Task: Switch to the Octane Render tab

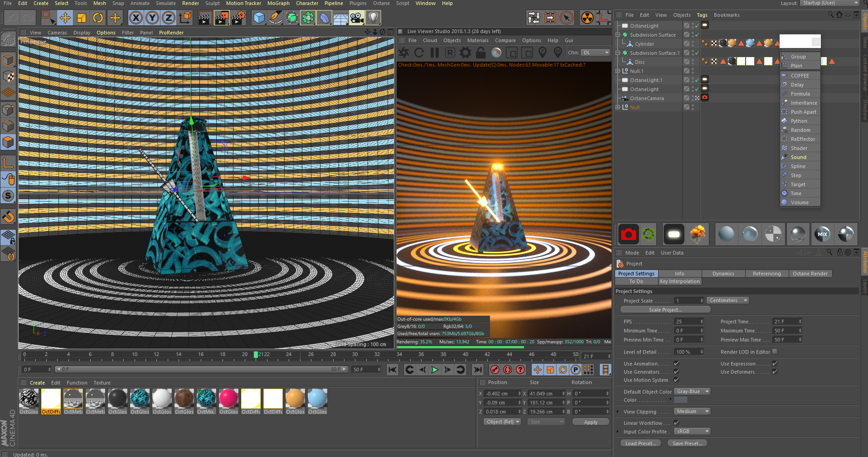Action: [x=810, y=274]
